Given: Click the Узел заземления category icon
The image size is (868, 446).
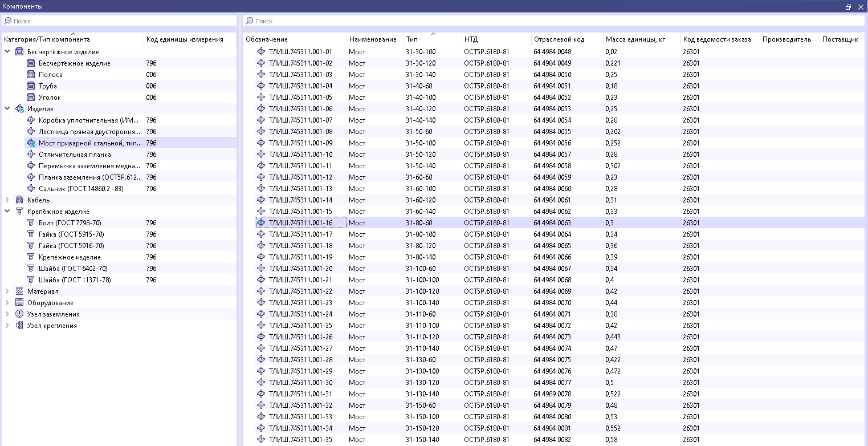Looking at the screenshot, I should pos(19,314).
